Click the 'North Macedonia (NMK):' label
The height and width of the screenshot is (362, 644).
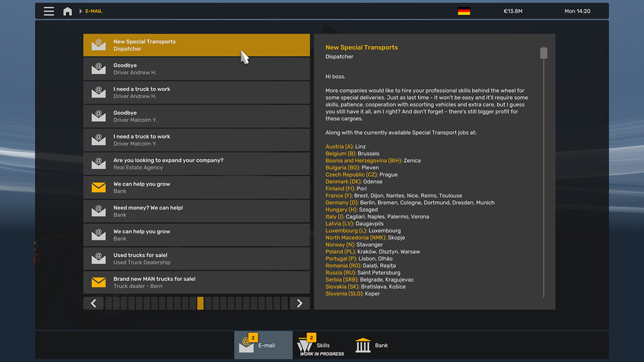click(356, 238)
